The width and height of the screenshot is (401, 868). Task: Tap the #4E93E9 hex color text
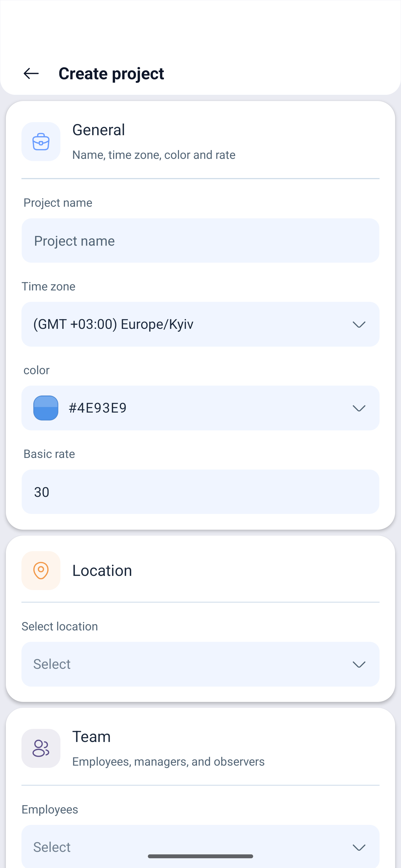tap(98, 408)
